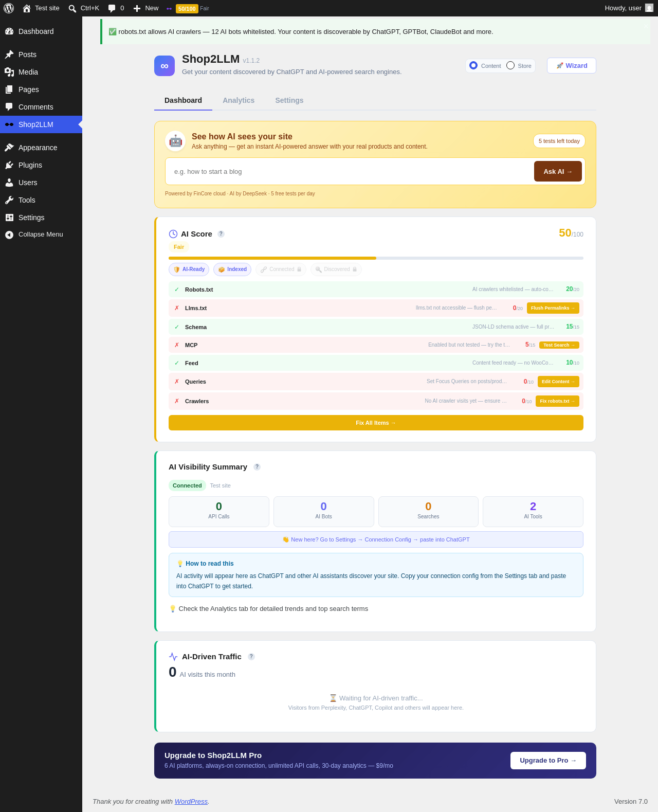Open user avatar next to Howdy
Screen dimensions: 658x812
click(649, 8)
